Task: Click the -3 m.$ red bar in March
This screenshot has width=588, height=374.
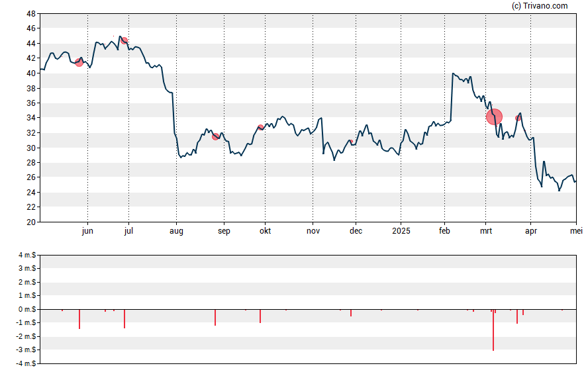Action: pyautogui.click(x=493, y=330)
